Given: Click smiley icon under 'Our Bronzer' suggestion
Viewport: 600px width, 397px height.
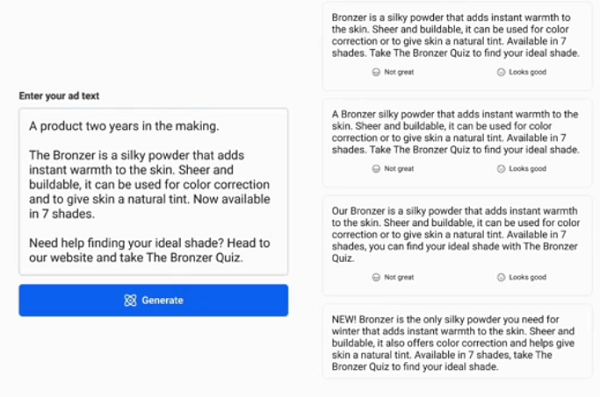Looking at the screenshot, I should click(501, 277).
